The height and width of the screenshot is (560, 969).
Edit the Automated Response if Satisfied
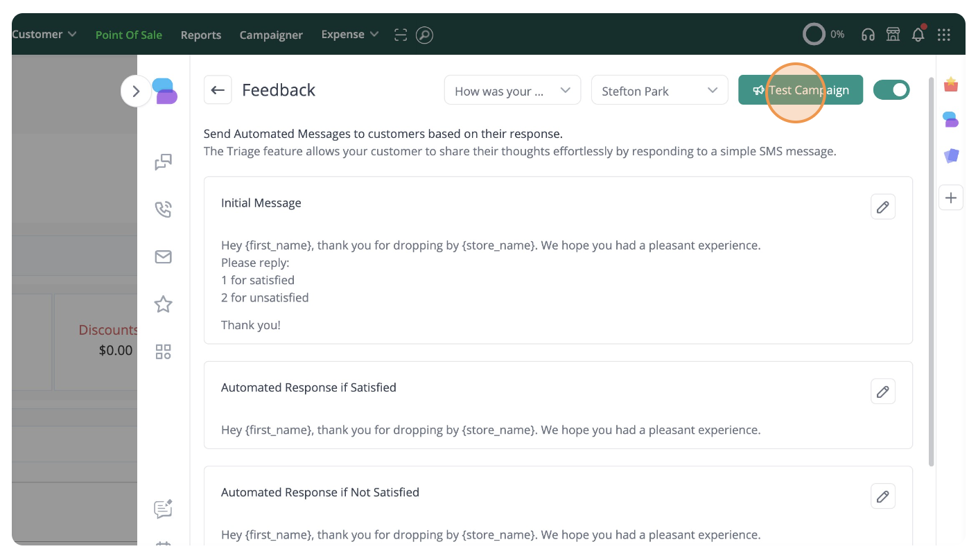pos(882,392)
